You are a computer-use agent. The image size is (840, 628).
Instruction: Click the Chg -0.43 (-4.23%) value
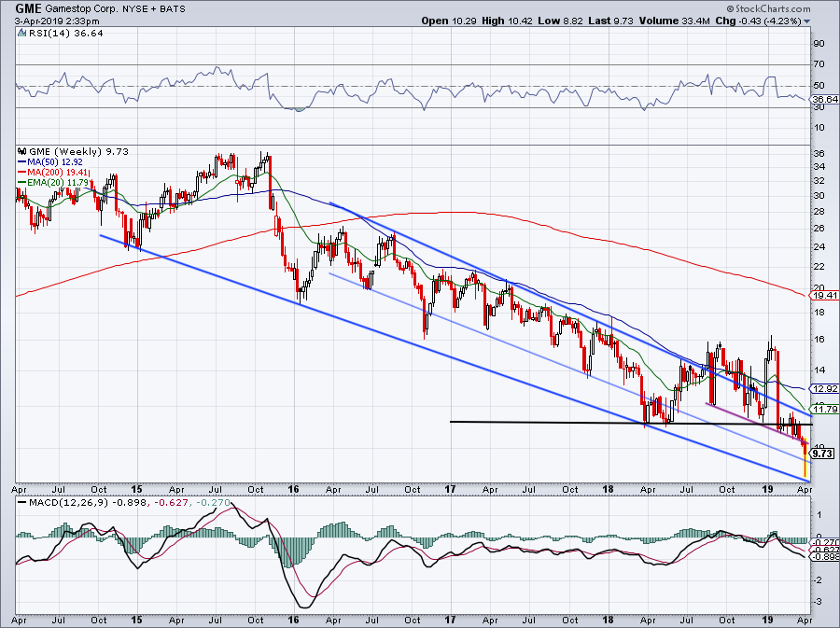point(759,21)
